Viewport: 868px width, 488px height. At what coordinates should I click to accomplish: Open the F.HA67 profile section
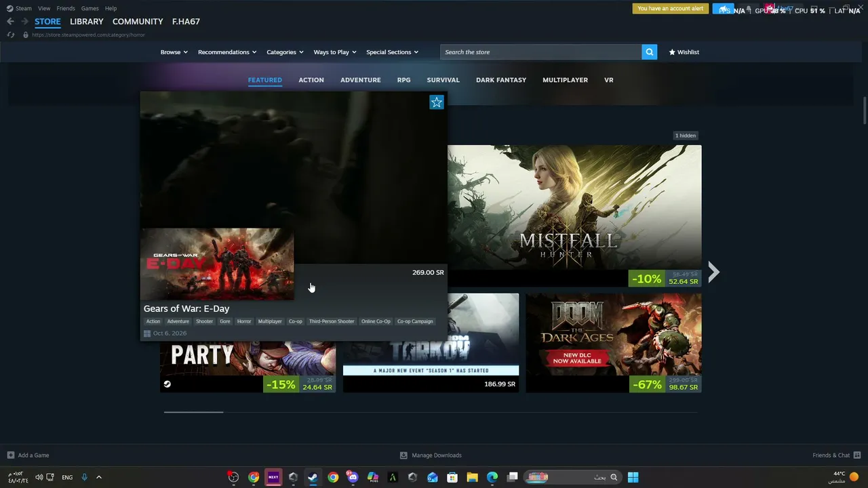pos(186,22)
